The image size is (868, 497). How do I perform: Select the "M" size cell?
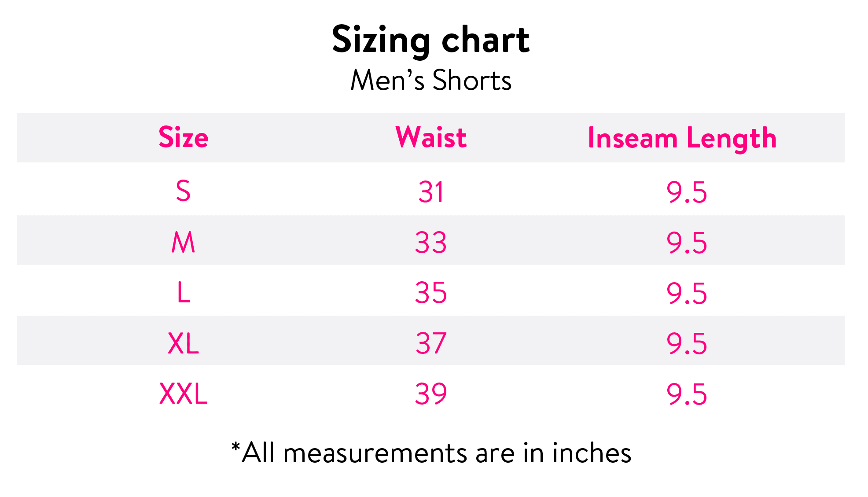pos(183,242)
